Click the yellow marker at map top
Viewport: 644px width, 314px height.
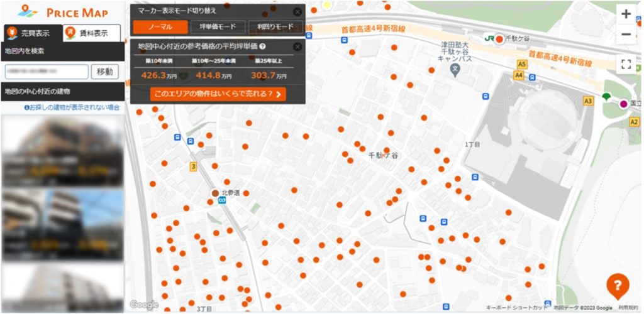click(x=327, y=5)
